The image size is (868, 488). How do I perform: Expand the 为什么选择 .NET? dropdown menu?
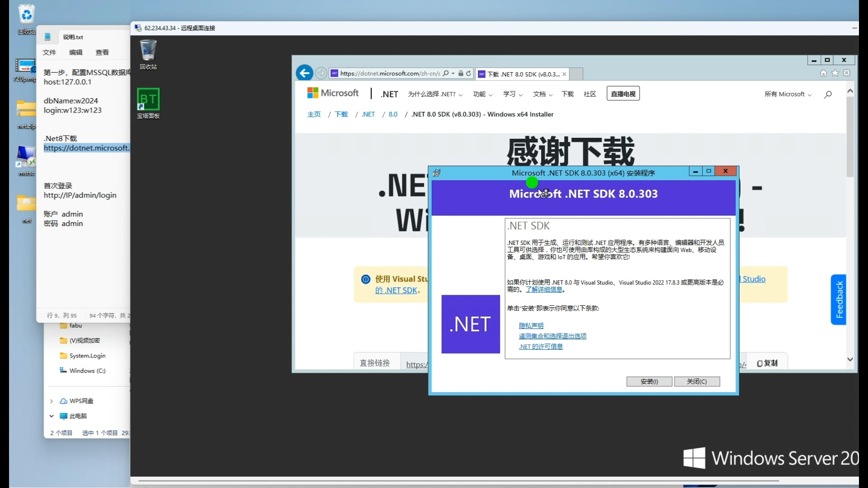pyautogui.click(x=435, y=94)
